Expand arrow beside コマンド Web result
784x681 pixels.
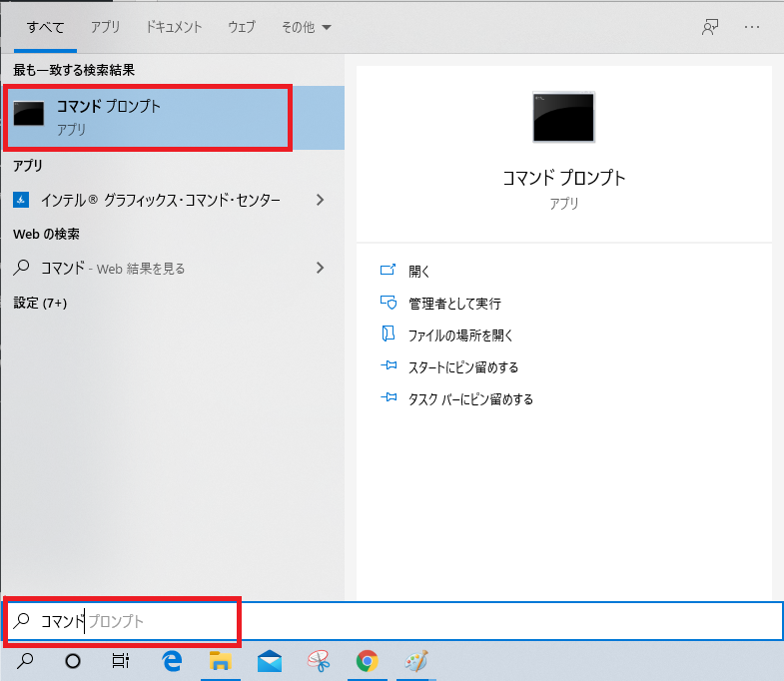pyautogui.click(x=320, y=268)
